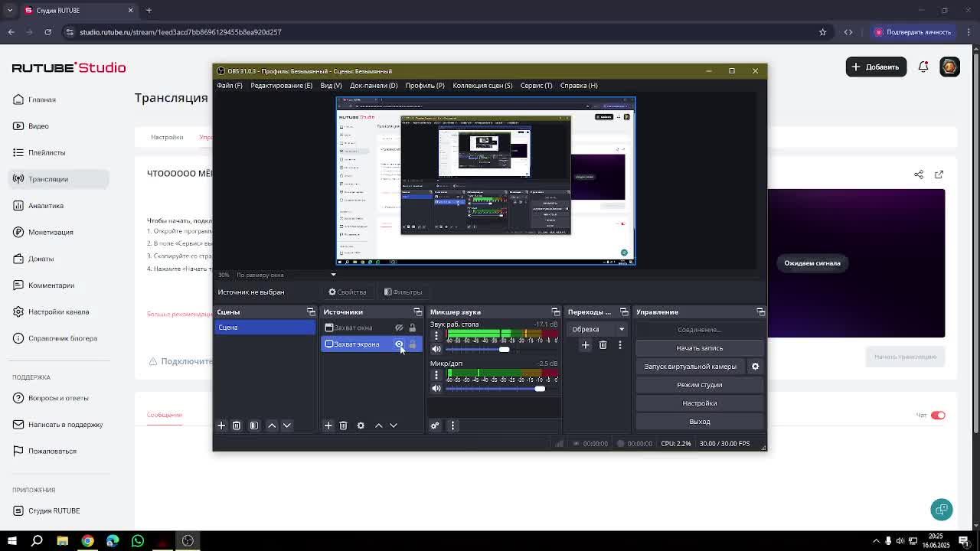Move scene down in Scenes panel
Image resolution: width=980 pixels, height=551 pixels.
[287, 425]
